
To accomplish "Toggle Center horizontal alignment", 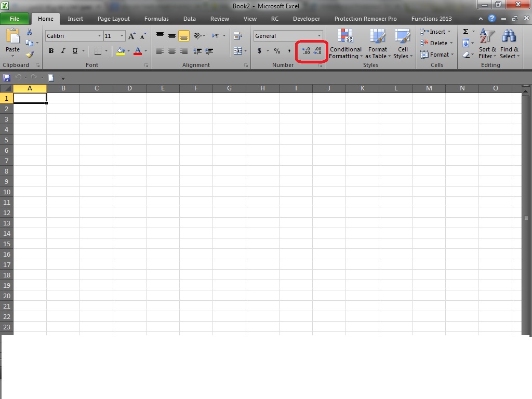I will click(171, 50).
